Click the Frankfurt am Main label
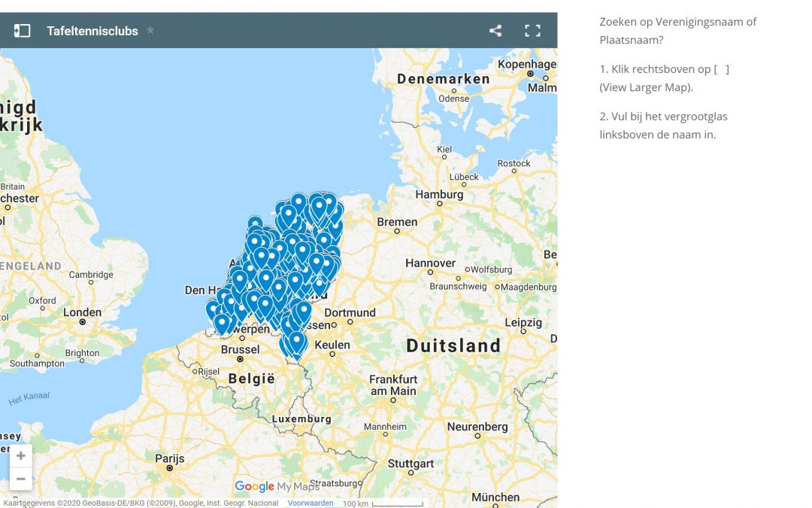812x508 pixels. (393, 385)
